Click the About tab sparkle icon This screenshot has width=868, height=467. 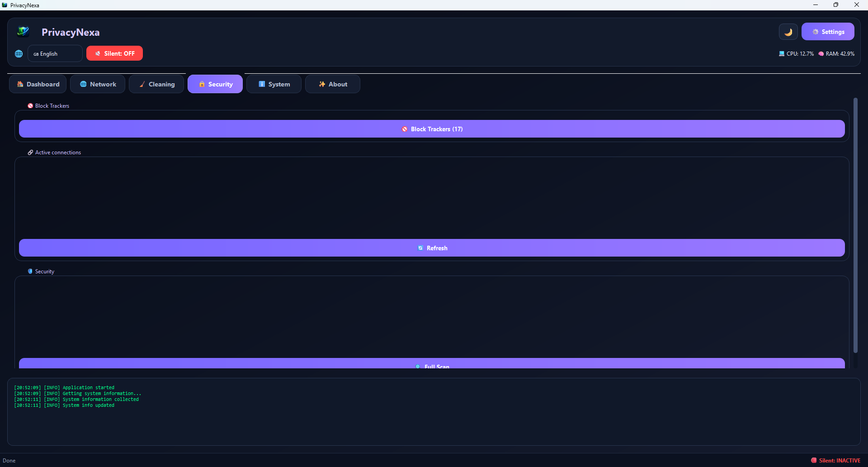coord(322,84)
